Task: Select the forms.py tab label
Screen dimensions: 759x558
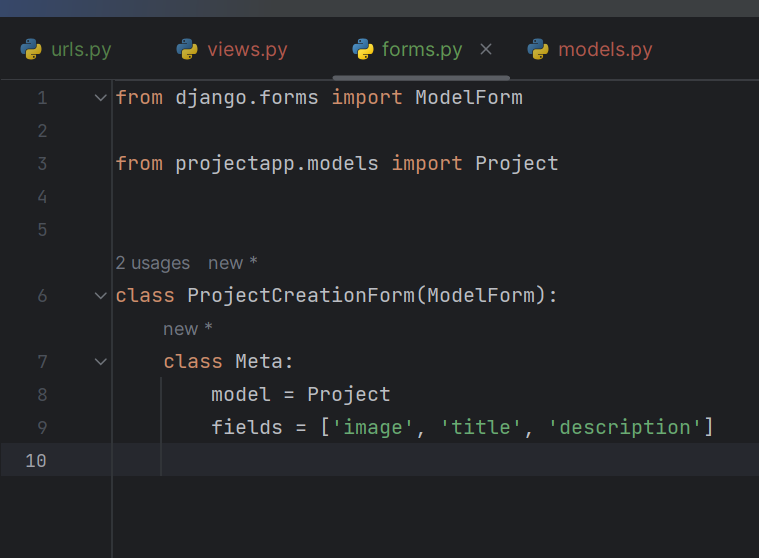Action: click(x=422, y=50)
